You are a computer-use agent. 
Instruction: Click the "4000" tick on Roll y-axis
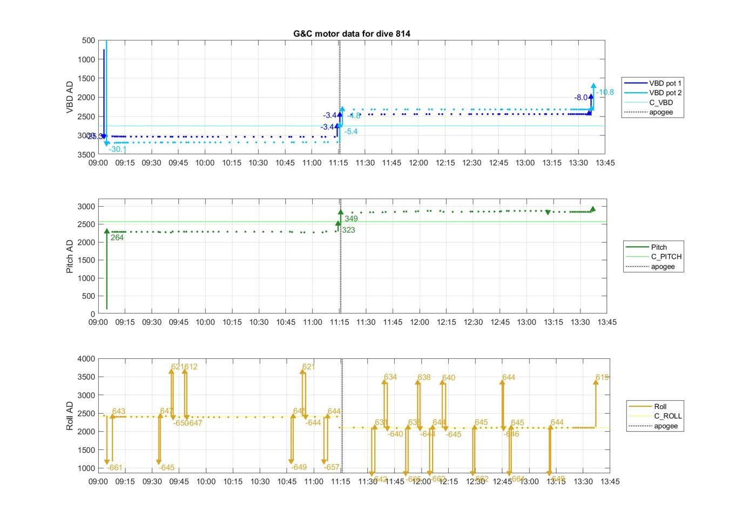[86, 359]
